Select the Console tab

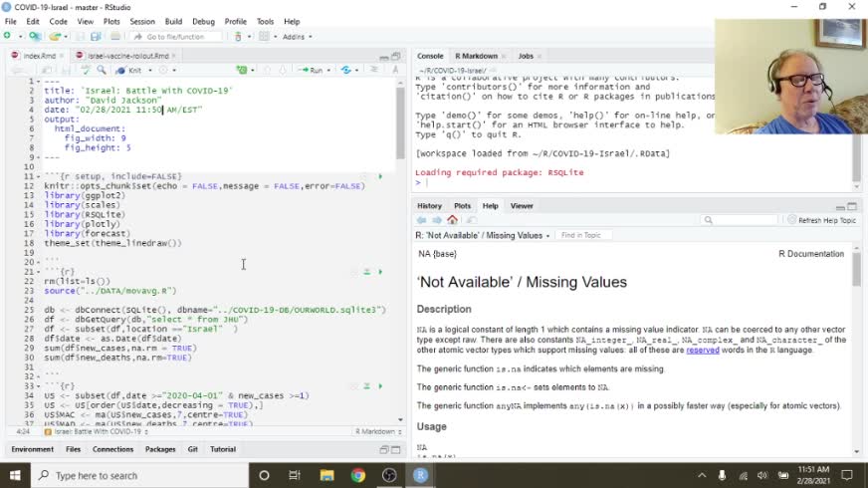click(430, 56)
